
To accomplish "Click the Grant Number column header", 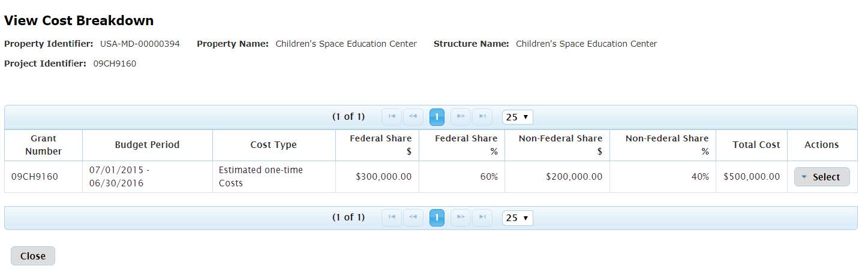I will [x=43, y=145].
